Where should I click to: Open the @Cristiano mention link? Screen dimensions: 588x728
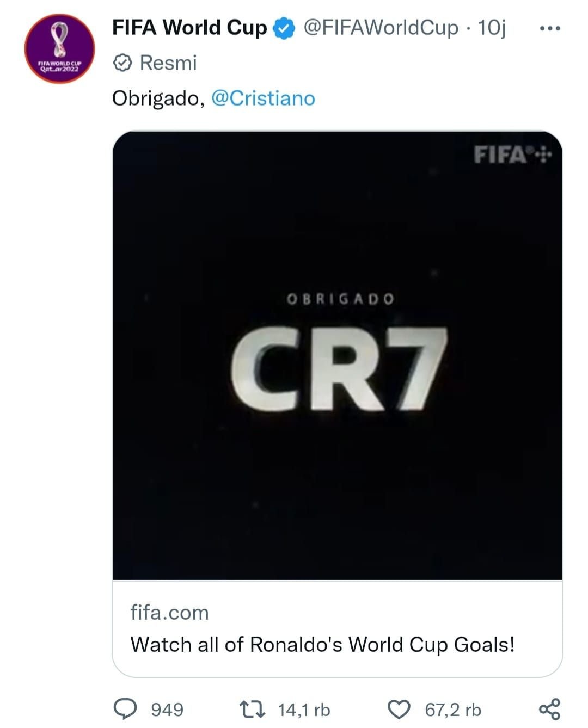click(x=263, y=98)
